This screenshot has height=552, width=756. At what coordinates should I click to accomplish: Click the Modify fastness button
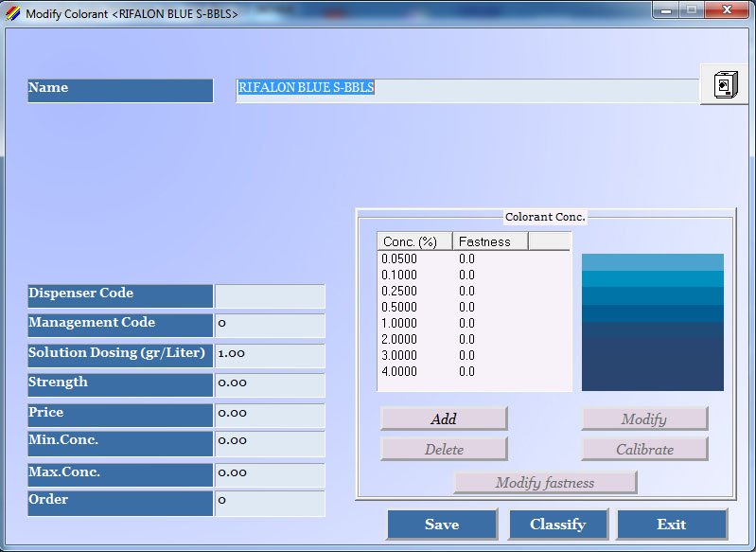pyautogui.click(x=545, y=482)
